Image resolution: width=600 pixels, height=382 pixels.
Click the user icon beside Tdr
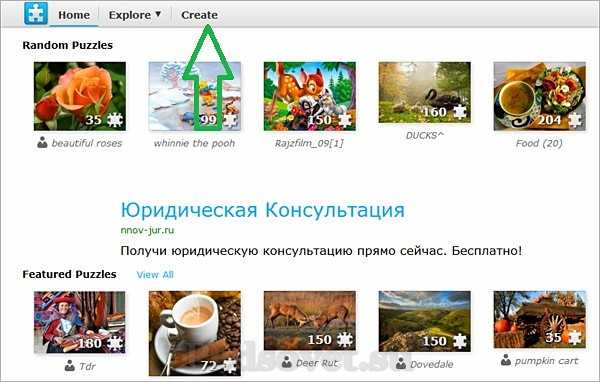coord(70,366)
